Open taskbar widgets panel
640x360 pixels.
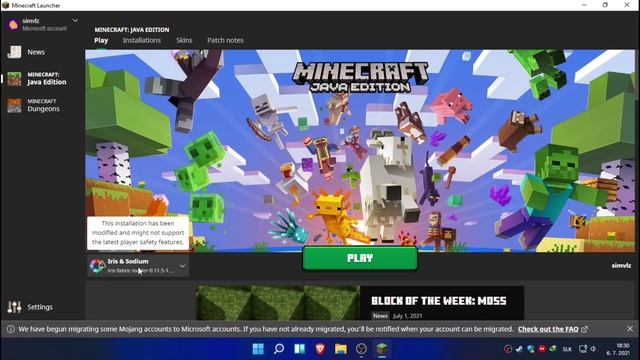point(300,349)
